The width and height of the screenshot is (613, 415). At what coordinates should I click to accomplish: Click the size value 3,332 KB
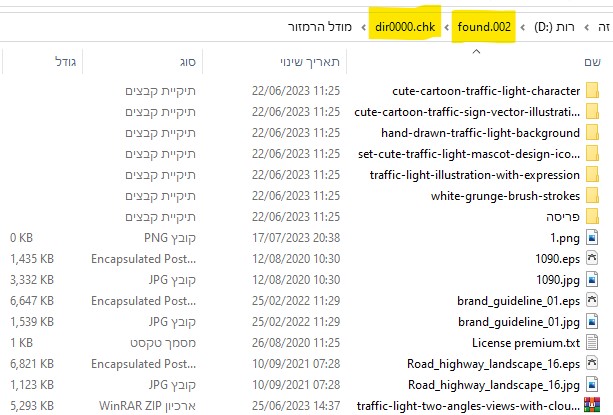click(x=32, y=280)
